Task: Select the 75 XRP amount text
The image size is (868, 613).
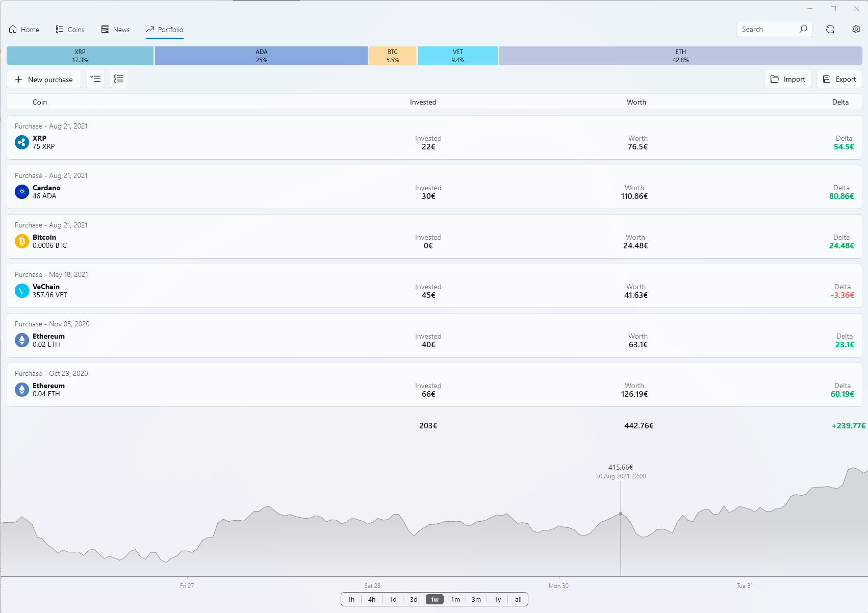Action: pyautogui.click(x=43, y=146)
